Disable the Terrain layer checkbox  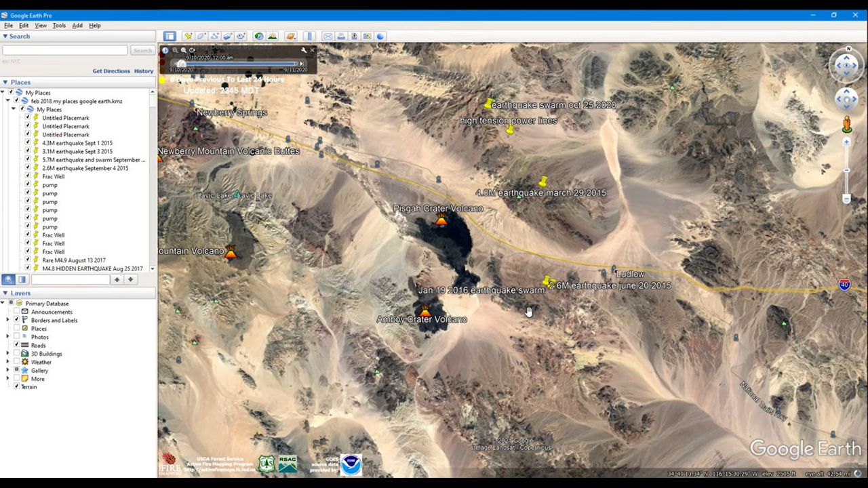click(x=16, y=386)
